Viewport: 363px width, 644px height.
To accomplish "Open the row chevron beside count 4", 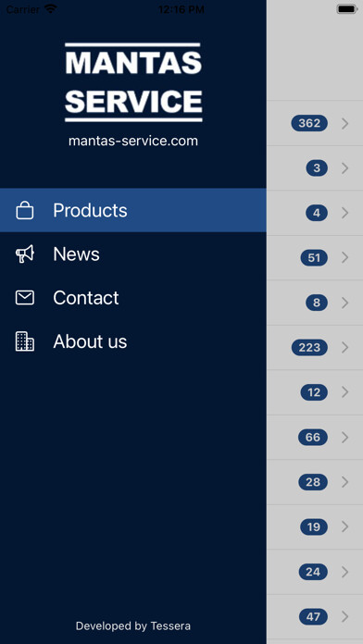I will click(x=344, y=213).
